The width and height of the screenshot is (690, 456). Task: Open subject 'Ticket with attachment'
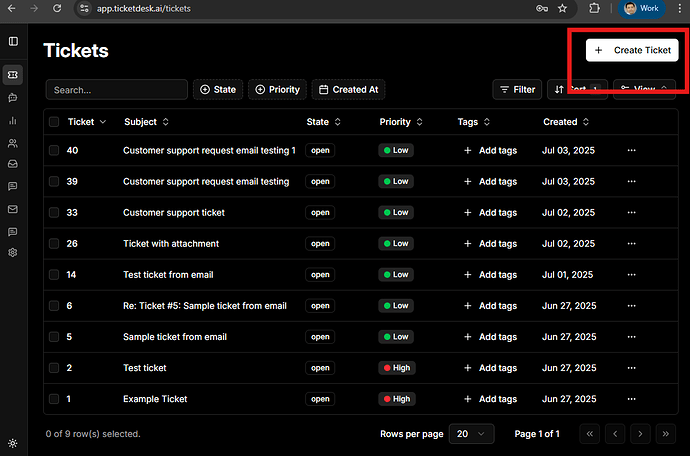coord(171,243)
